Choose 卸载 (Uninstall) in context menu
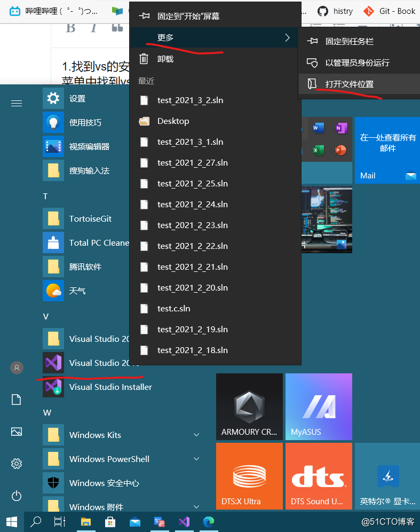Screen dimensions: 420x532 click(215, 59)
